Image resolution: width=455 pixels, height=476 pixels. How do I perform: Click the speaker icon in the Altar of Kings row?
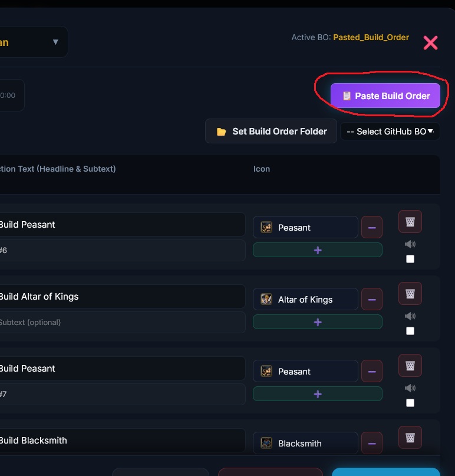[410, 316]
